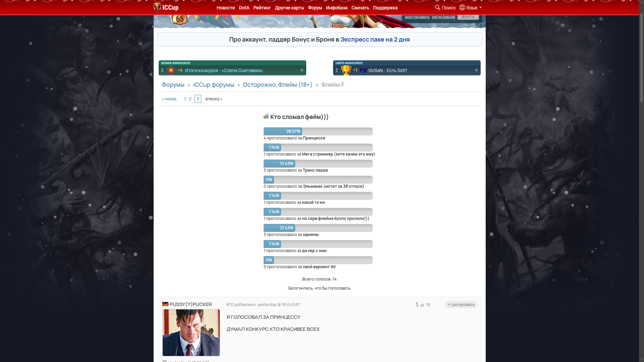Image resolution: width=644 pixels, height=362 pixels.
Task: Click thumbs up on post #31
Action: click(x=422, y=305)
